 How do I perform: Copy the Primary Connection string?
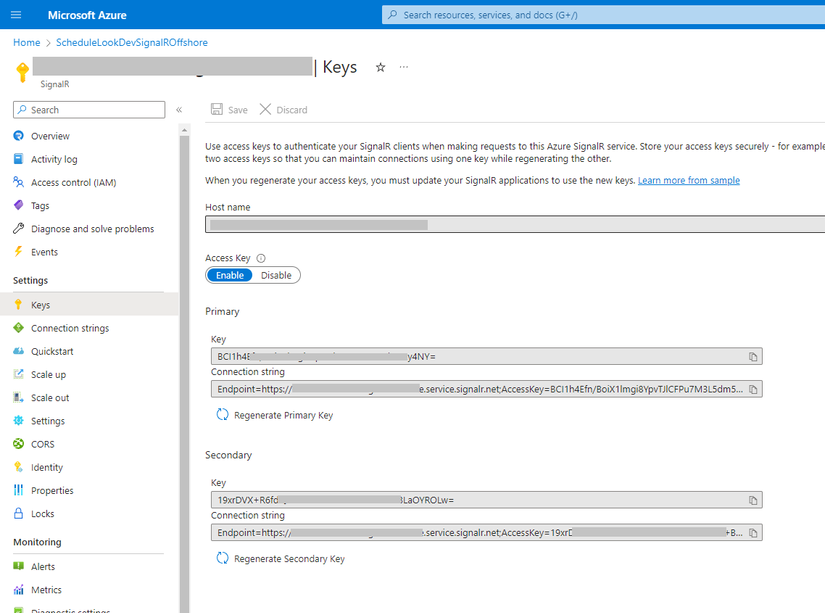coord(753,389)
